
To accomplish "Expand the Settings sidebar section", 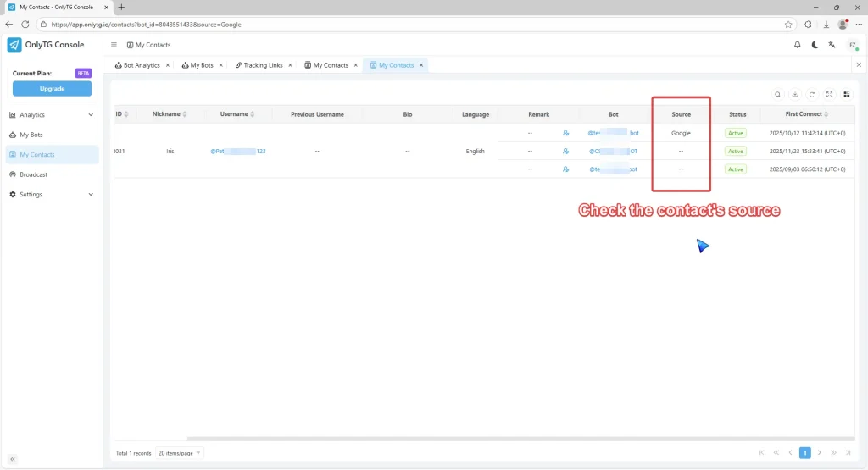I will click(x=52, y=195).
